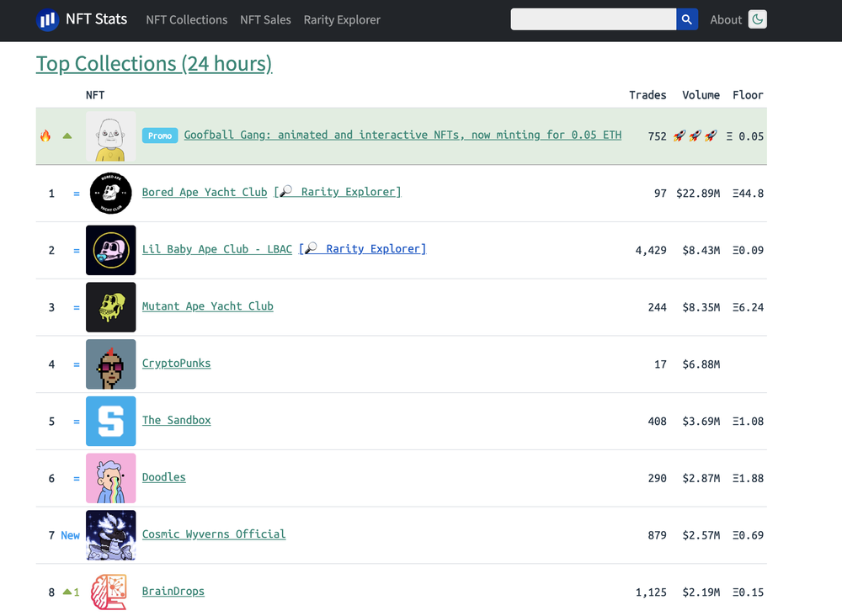Open the Rarity Explorer nav item
The width and height of the screenshot is (842, 616).
342,20
